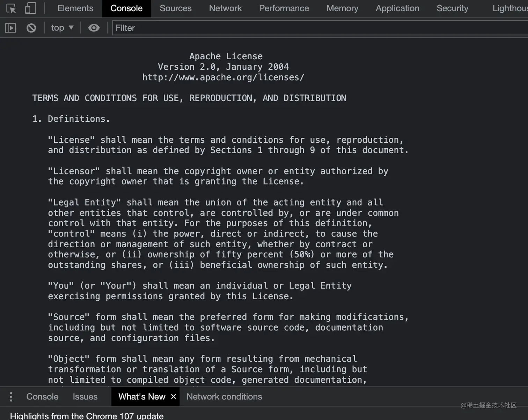
Task: Click the 'Apache License' heading text
Action: 226,56
